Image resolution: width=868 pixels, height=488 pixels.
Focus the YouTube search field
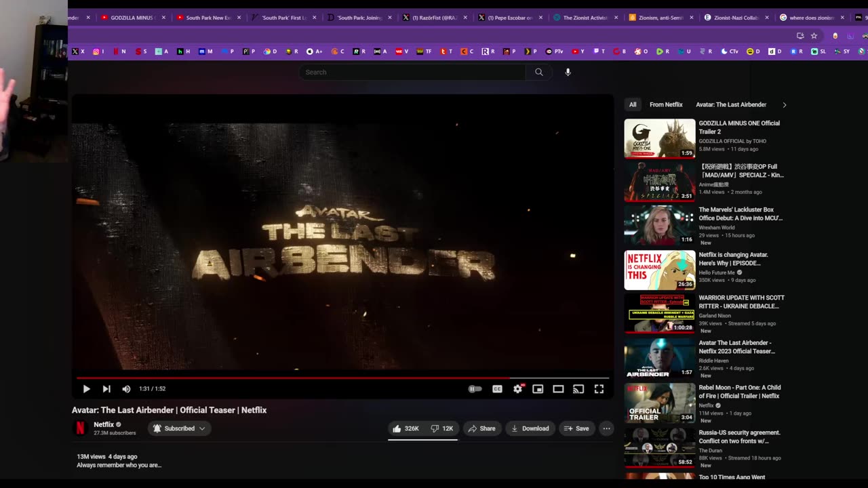(412, 72)
